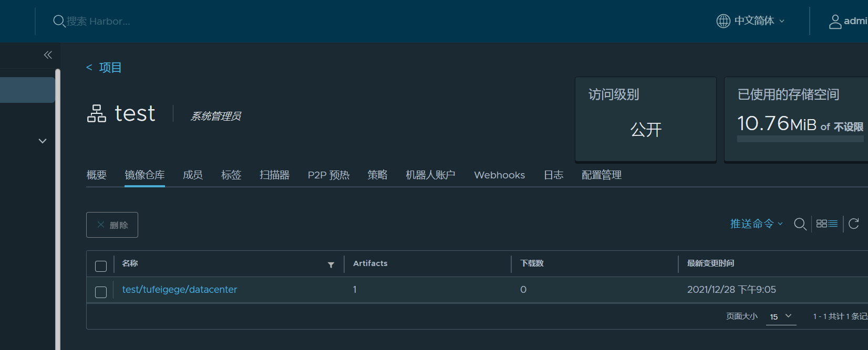Screen dimensions: 868x350
Task: Click the highlighted sidebar menu item
Action: tap(27, 90)
